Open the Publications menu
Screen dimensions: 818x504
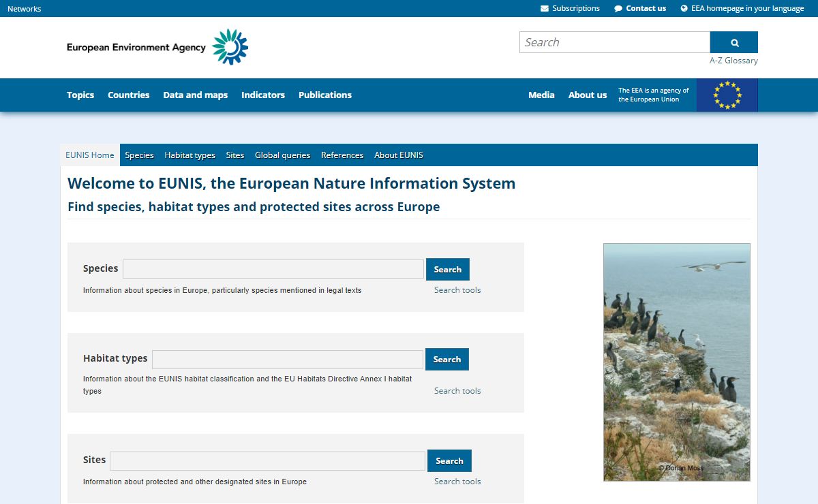pyautogui.click(x=325, y=95)
